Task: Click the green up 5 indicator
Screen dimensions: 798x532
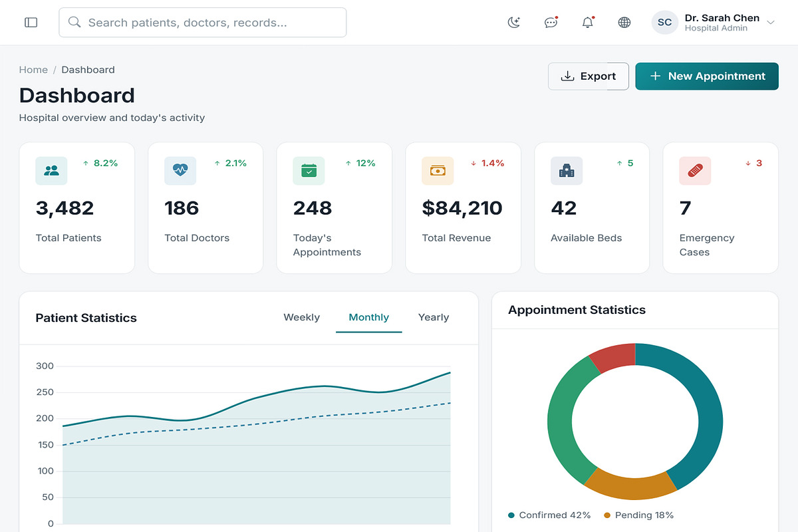Action: [625, 163]
